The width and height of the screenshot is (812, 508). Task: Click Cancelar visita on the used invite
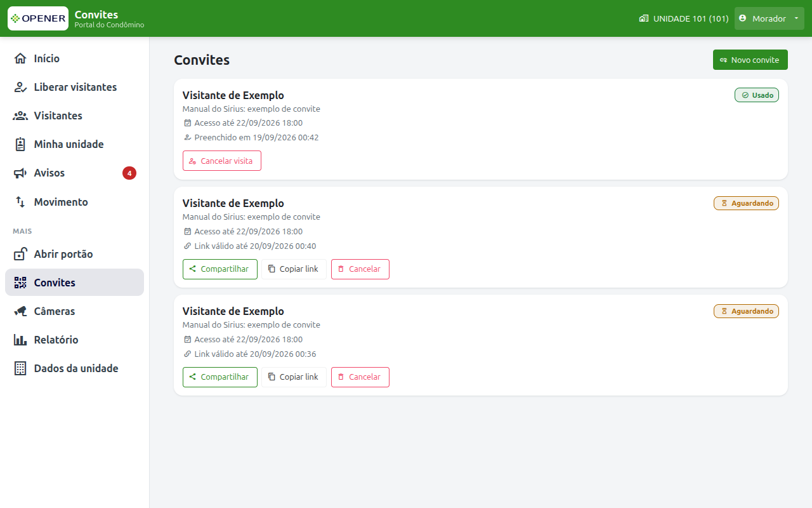pos(222,161)
